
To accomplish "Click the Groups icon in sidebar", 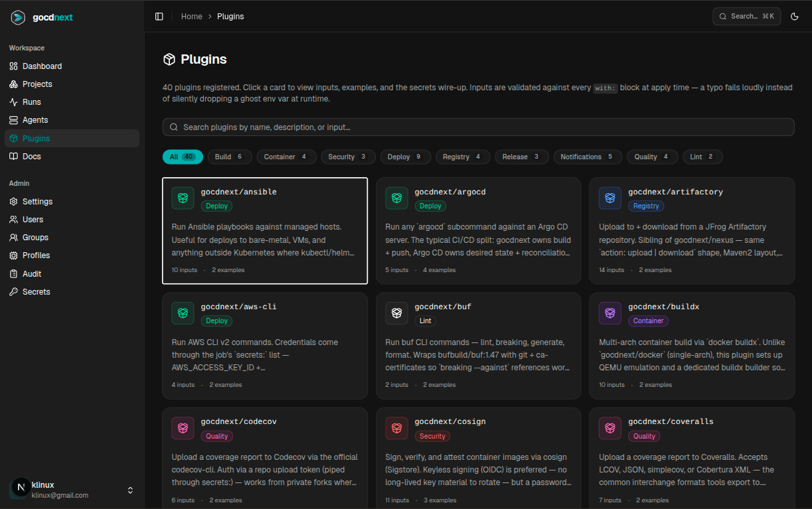I will pyautogui.click(x=14, y=238).
